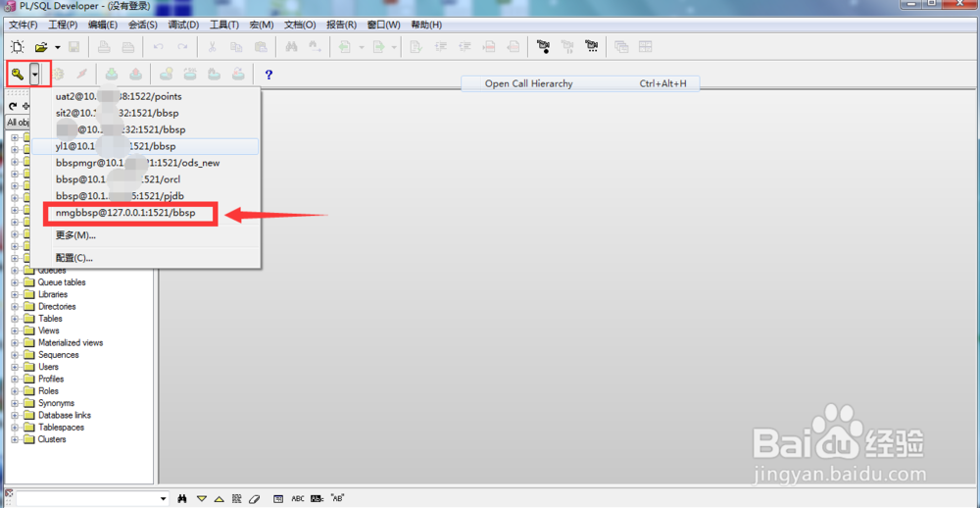Expand the Libraries folder node
This screenshot has height=508, width=980.
(x=15, y=294)
